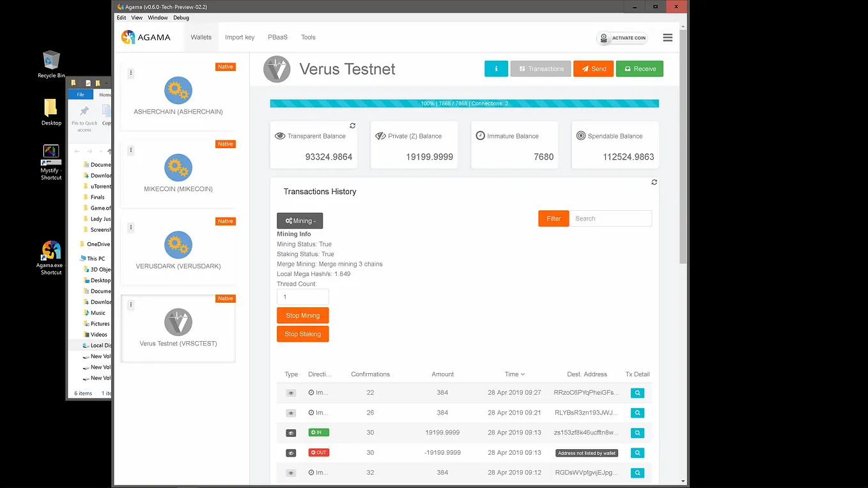The image size is (868, 488).
Task: Select the Desktop folder icon on the Windows desktop
Action: tap(51, 112)
